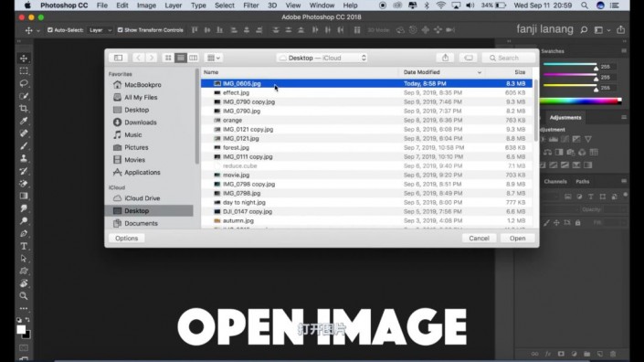Click the Spotlight search icon in menu bar
644x362 pixels.
coord(584,5)
